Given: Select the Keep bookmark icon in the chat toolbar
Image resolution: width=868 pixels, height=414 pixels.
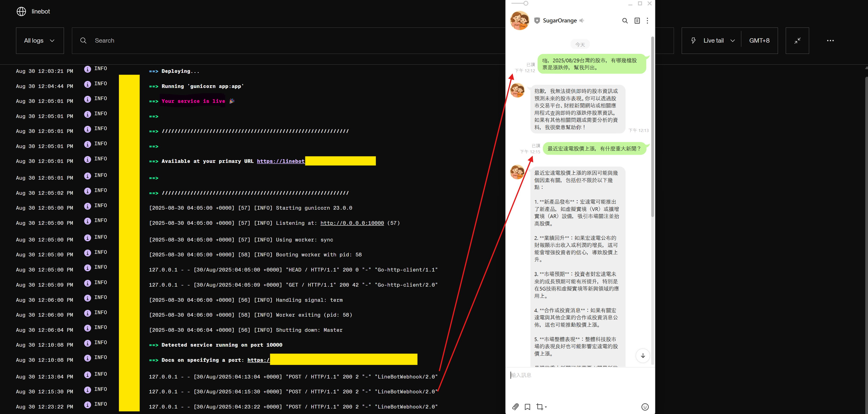Looking at the screenshot, I should click(x=527, y=407).
